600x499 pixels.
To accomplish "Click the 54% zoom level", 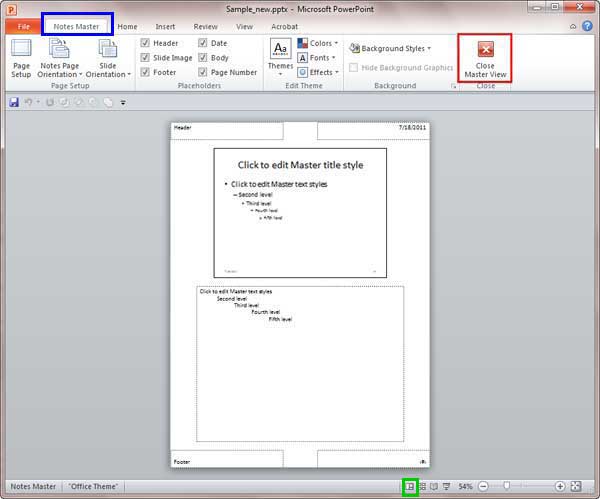I will pos(465,486).
